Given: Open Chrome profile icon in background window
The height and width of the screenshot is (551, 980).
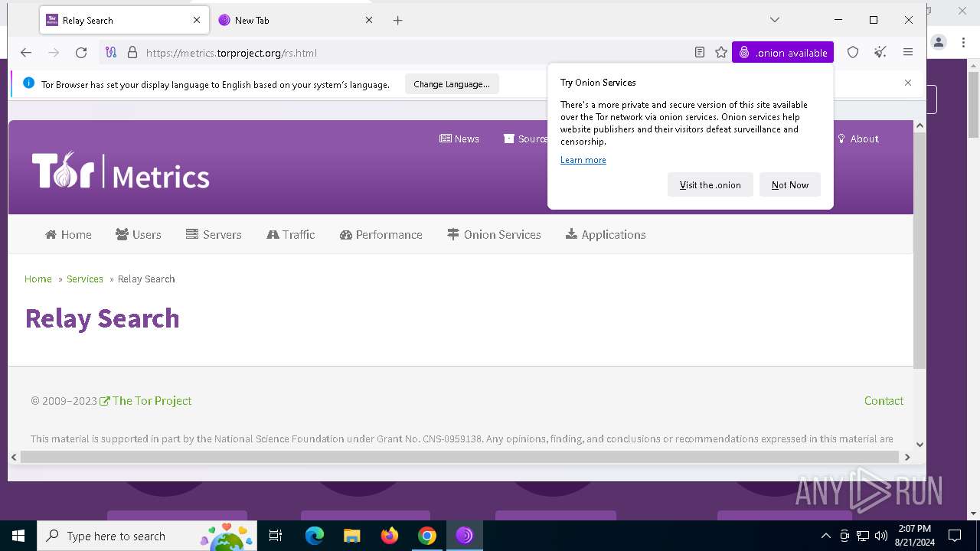Looking at the screenshot, I should pos(939,42).
